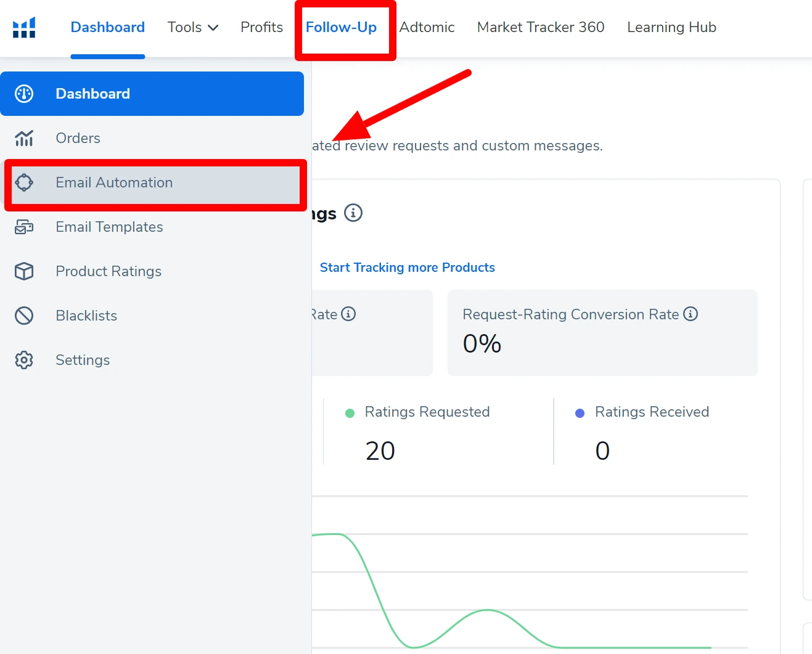Open the Follow-Up tab

[341, 27]
